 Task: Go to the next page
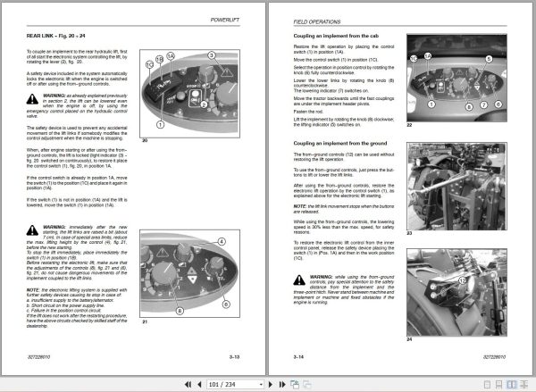coord(271,385)
